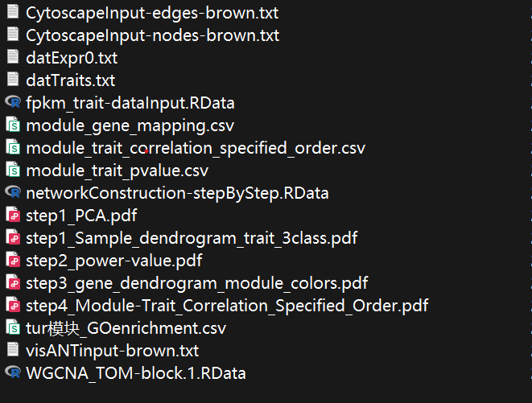Click the CSV icon beside tur模块_GOenrichment.csv

pos(12,328)
